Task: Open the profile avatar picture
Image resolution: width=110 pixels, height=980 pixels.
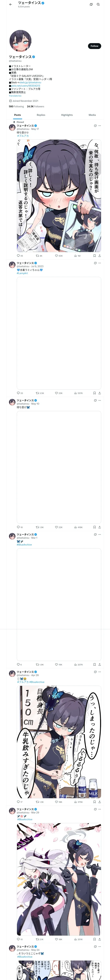Action: [x=20, y=41]
